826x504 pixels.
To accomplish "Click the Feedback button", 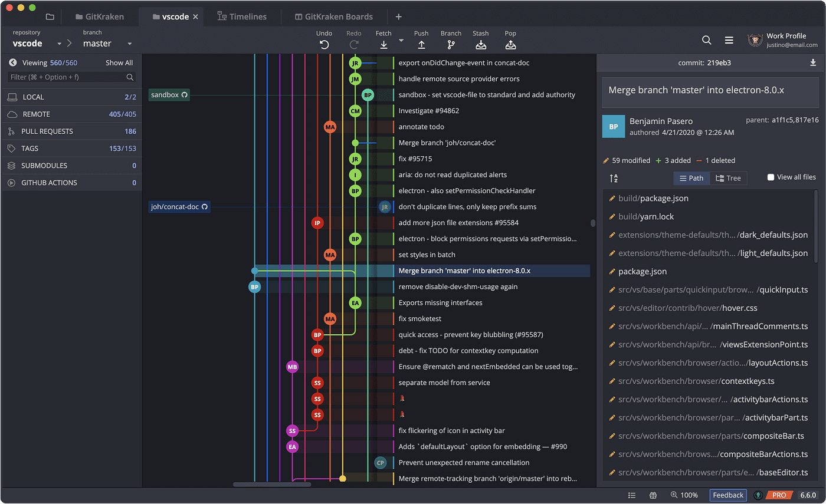I will pyautogui.click(x=728, y=495).
